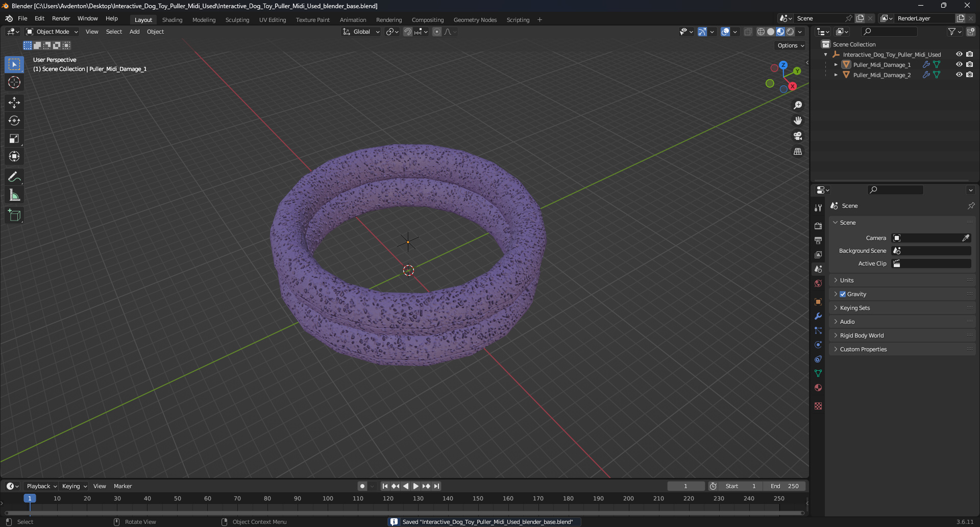Open the Output properties tab
The height and width of the screenshot is (527, 980).
point(818,240)
